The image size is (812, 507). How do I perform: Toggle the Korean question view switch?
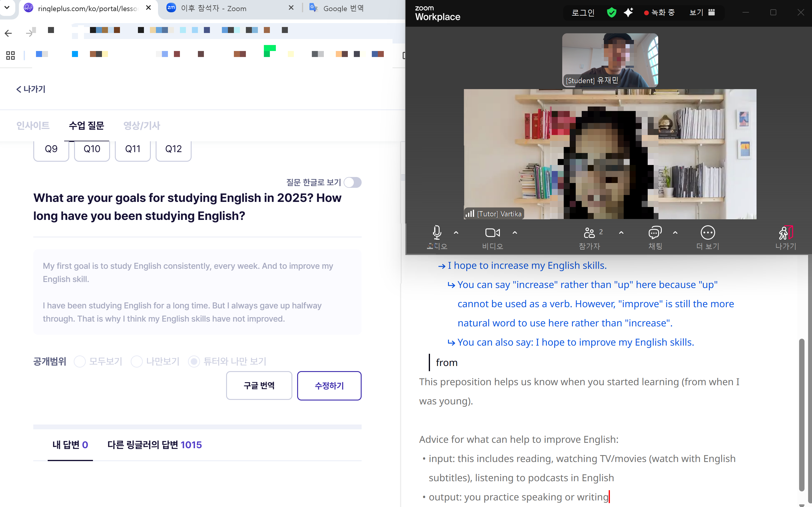tap(353, 182)
